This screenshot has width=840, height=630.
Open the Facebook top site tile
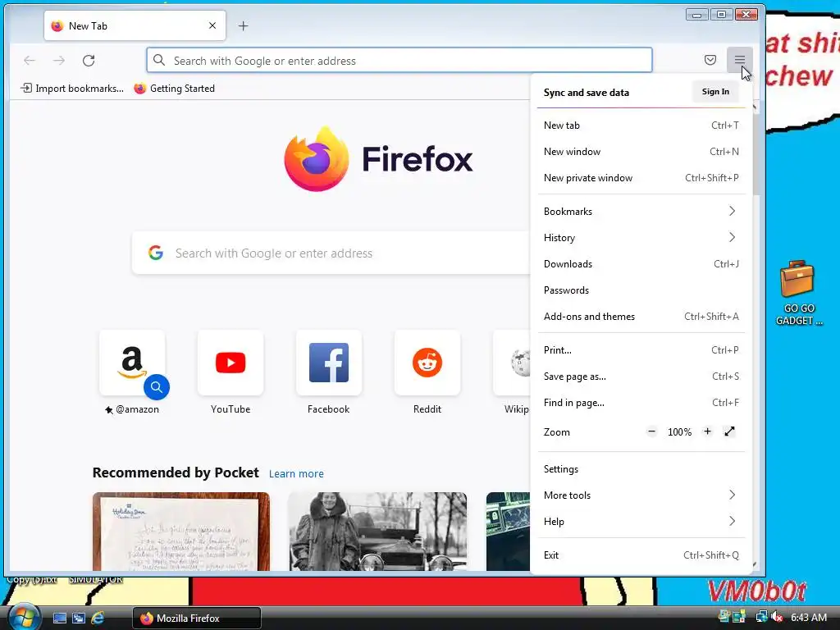coord(329,363)
